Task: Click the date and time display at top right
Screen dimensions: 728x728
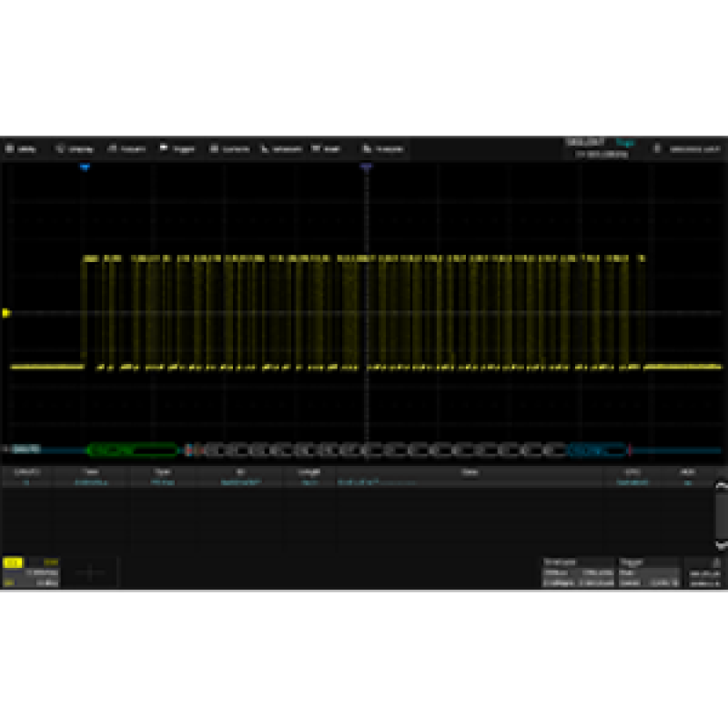Action: pyautogui.click(x=693, y=148)
